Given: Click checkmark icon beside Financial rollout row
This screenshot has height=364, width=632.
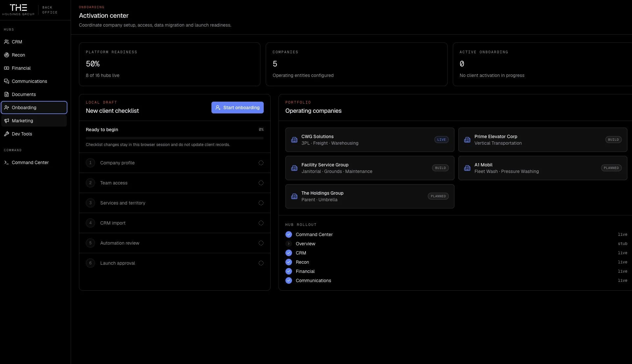Looking at the screenshot, I should tap(289, 271).
